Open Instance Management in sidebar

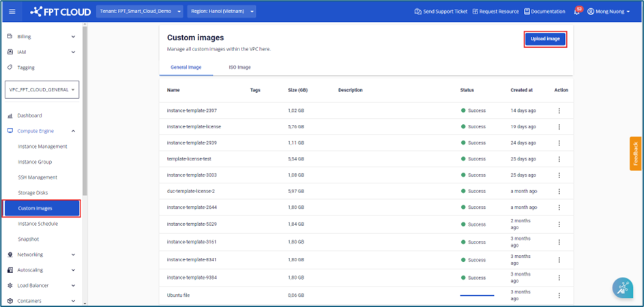pyautogui.click(x=42, y=147)
